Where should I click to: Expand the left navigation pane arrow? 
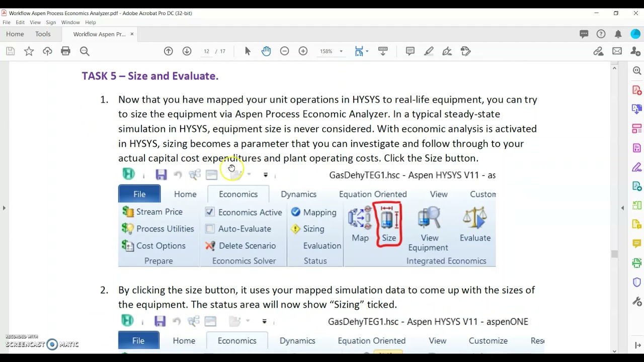4,208
